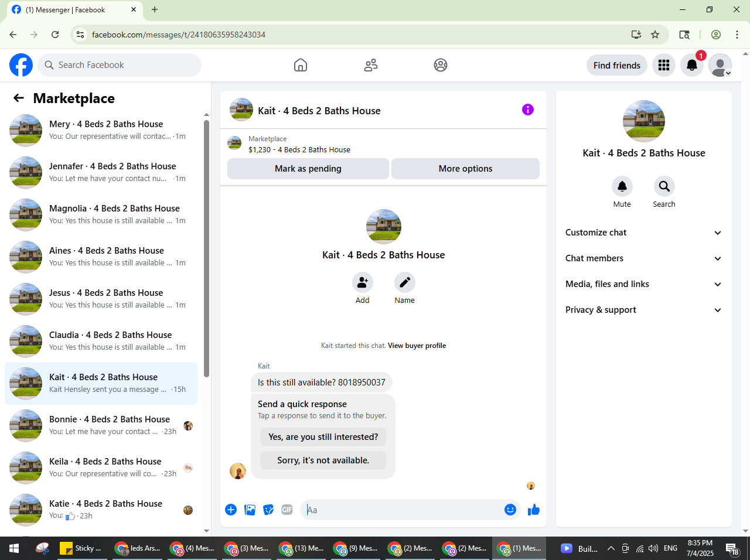Go to the Home feed icon
Viewport: 750px width, 560px height.
pyautogui.click(x=301, y=65)
